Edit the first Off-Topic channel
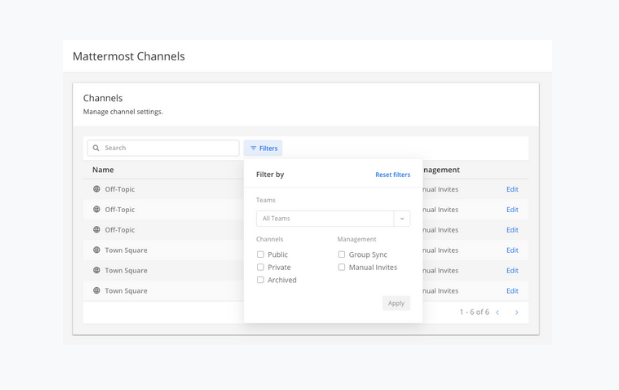Screen dimensions: 619x390 pyautogui.click(x=512, y=189)
